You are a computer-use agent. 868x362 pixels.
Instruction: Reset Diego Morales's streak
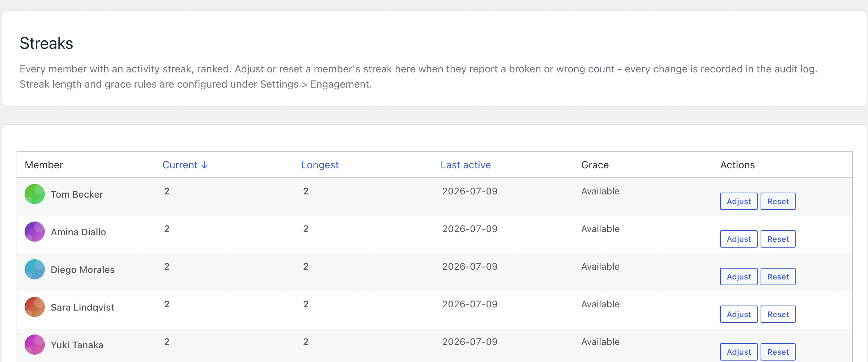click(x=778, y=277)
